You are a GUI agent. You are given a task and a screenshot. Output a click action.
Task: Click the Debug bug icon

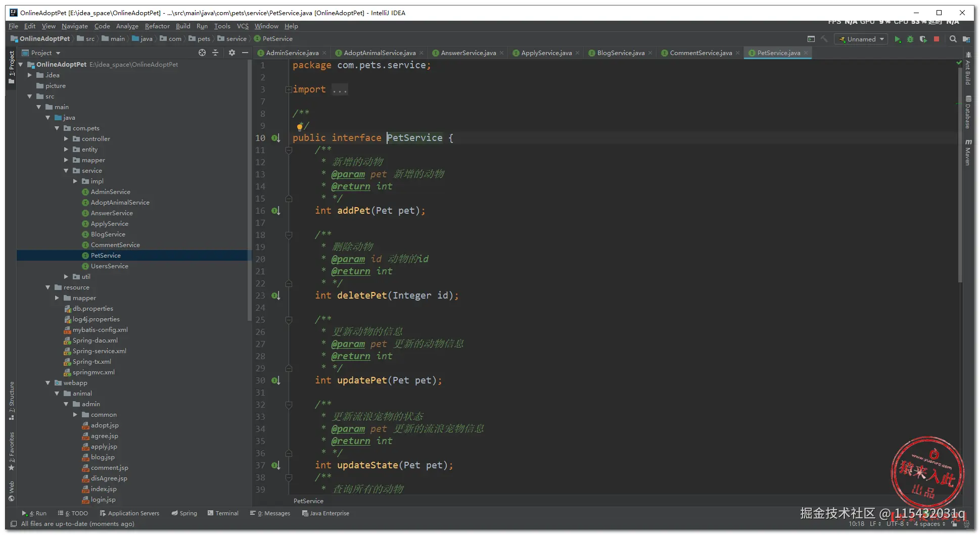910,39
